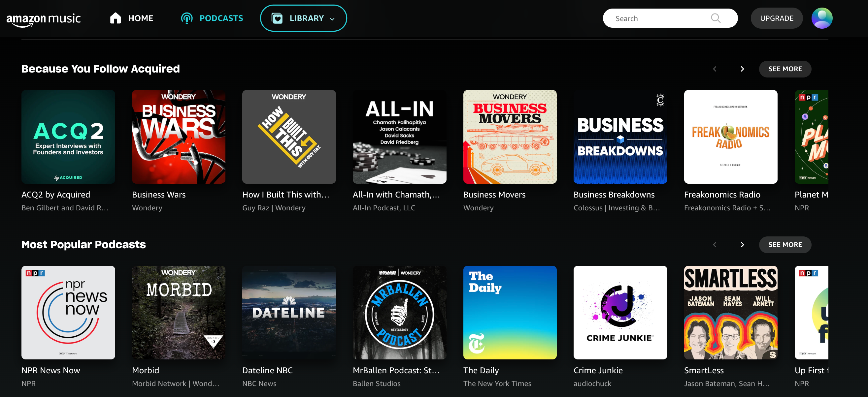Switch to the Podcasts tab
The height and width of the screenshot is (397, 868).
[x=221, y=18]
